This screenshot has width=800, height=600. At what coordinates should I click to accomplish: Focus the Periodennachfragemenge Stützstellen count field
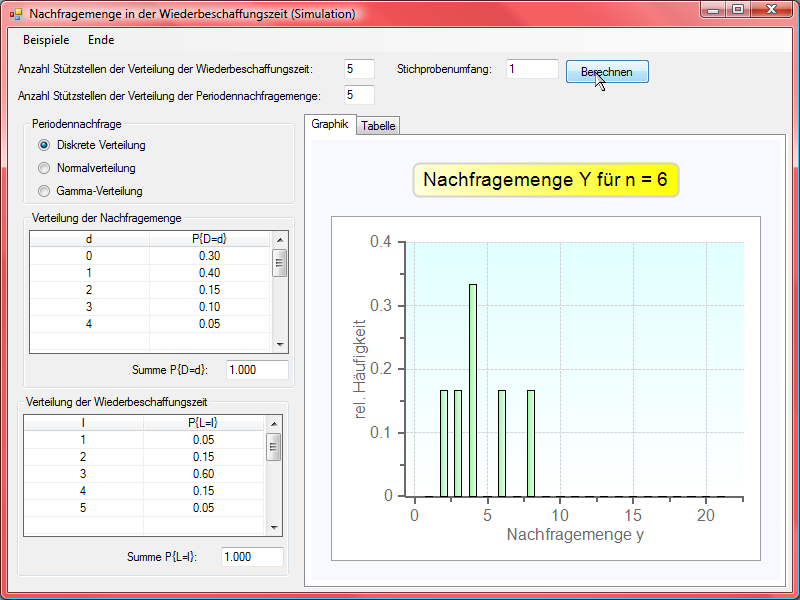358,95
